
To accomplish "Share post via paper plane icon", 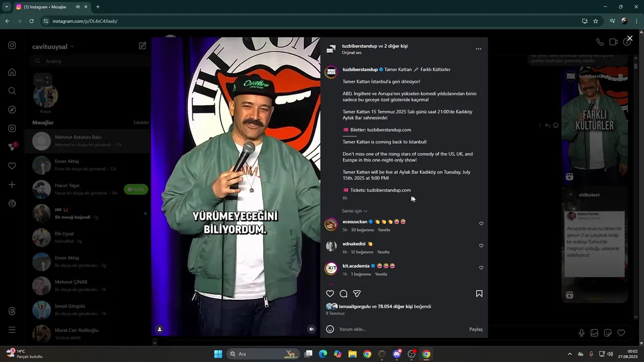I will 357,294.
